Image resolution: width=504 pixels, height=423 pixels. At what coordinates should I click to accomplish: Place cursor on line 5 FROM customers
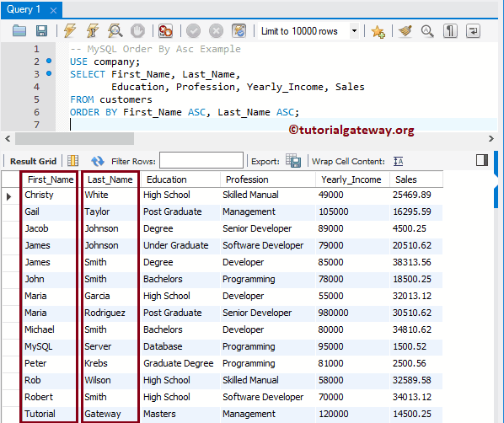(111, 99)
